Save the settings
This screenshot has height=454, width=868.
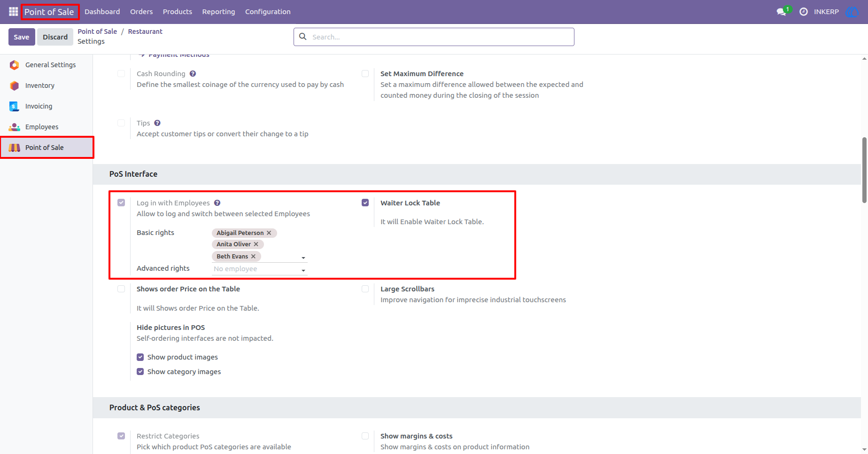click(22, 37)
